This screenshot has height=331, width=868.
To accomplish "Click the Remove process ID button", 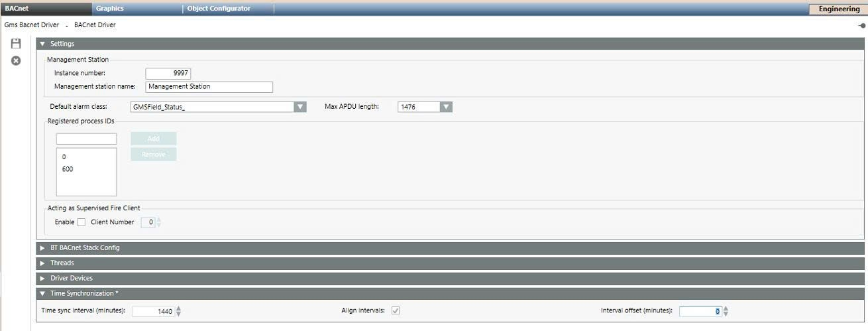I will coord(154,154).
